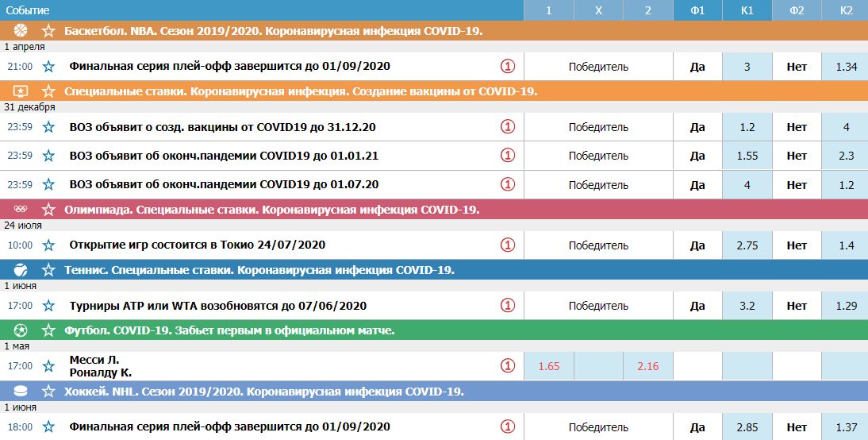Viewport: 868px width, 440px height.
Task: Select odds 1.37 for NHL плей-офф Нет
Action: (845, 426)
